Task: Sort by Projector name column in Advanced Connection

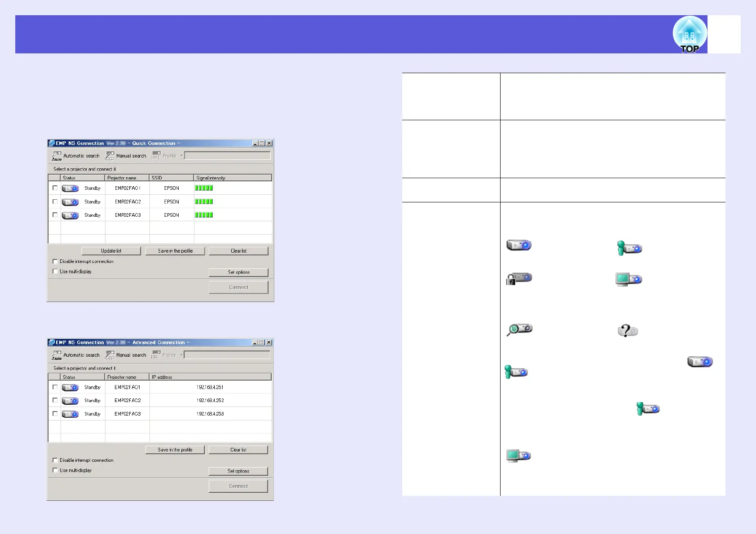Action: (x=127, y=377)
